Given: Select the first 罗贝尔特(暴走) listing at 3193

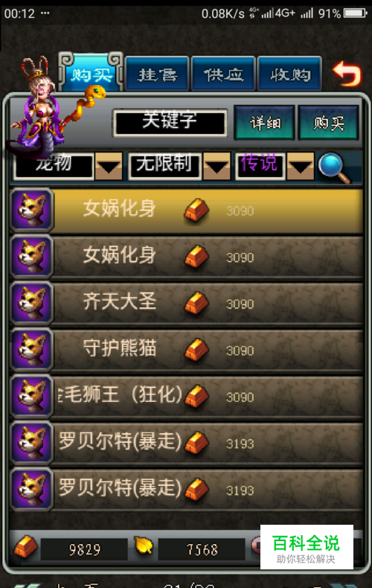Looking at the screenshot, I should (x=187, y=443).
